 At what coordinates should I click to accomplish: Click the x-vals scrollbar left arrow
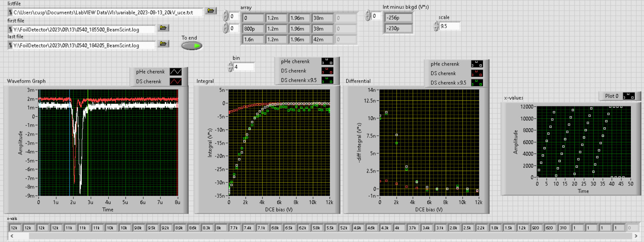pyautogui.click(x=12, y=236)
